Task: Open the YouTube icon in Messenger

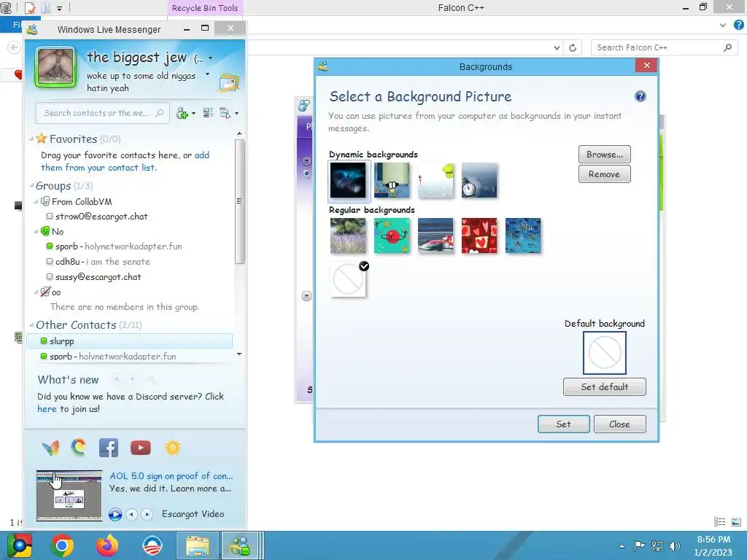Action: point(141,448)
